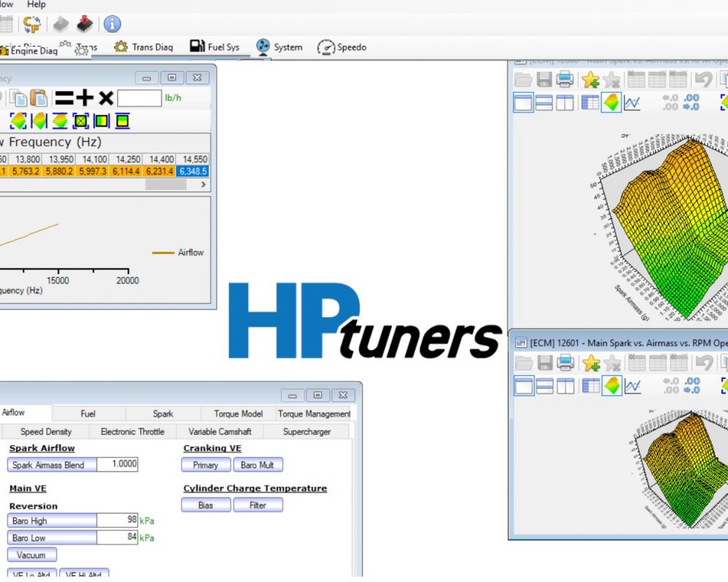This screenshot has width=728, height=582.
Task: Open the write to vehicle chip icon
Action: (85, 24)
